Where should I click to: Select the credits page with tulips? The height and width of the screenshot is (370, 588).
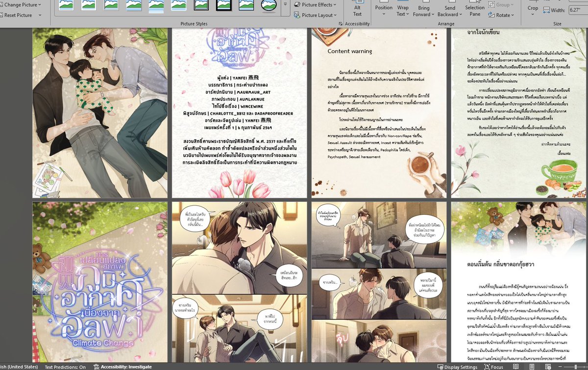point(239,113)
